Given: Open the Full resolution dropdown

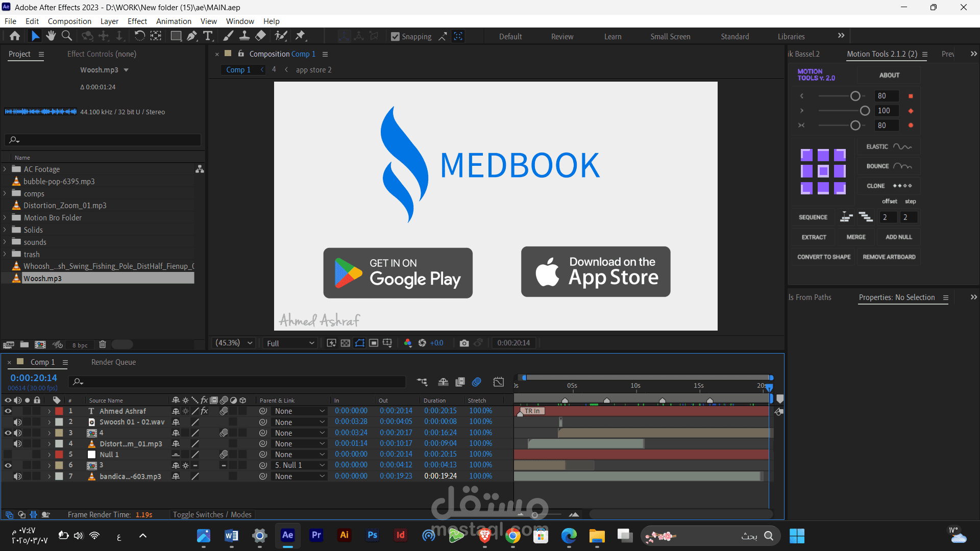Looking at the screenshot, I should (290, 343).
